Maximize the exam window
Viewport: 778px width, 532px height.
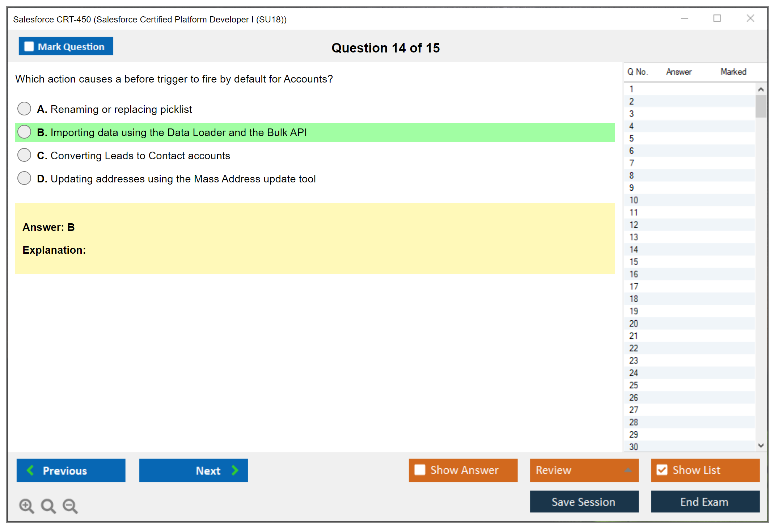(717, 18)
